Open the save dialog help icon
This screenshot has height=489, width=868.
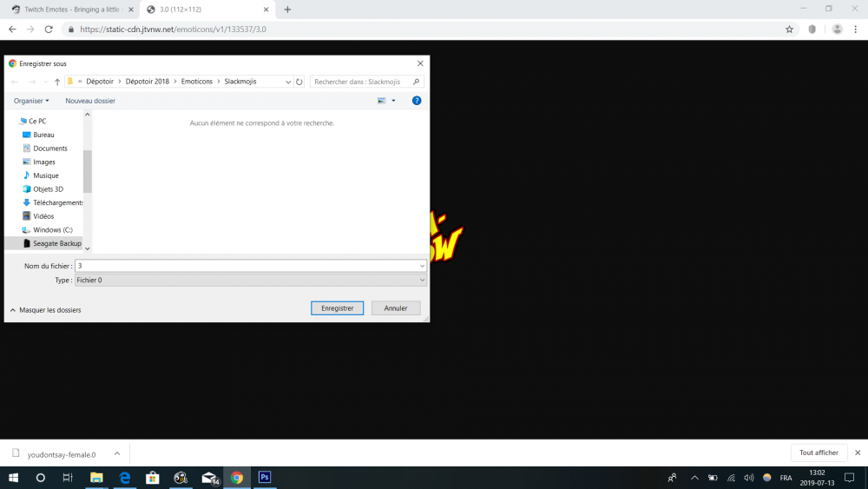coord(417,101)
